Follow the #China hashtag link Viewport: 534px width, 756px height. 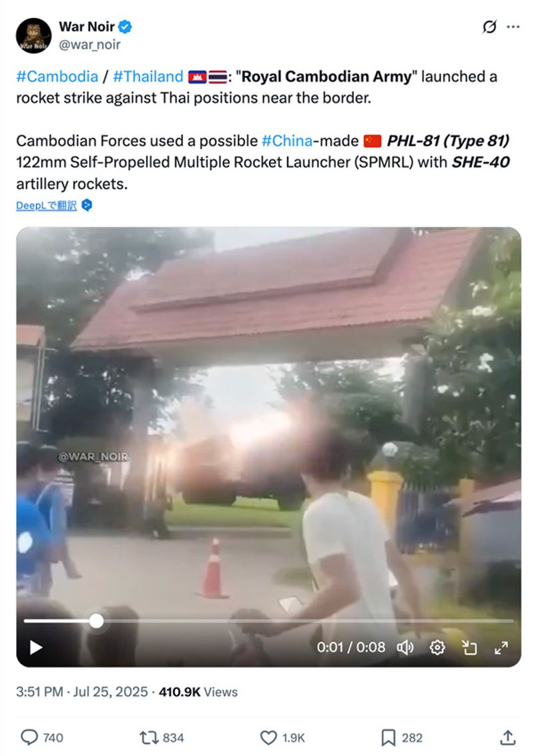(x=287, y=141)
